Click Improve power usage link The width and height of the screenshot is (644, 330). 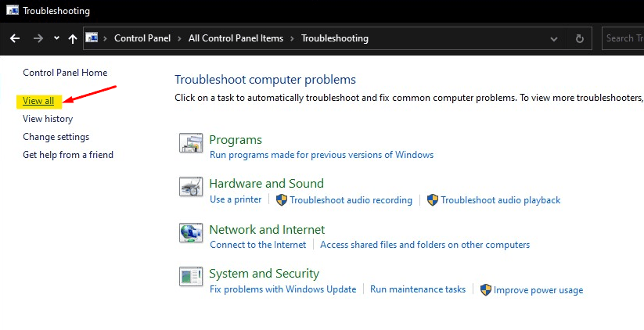tap(538, 290)
